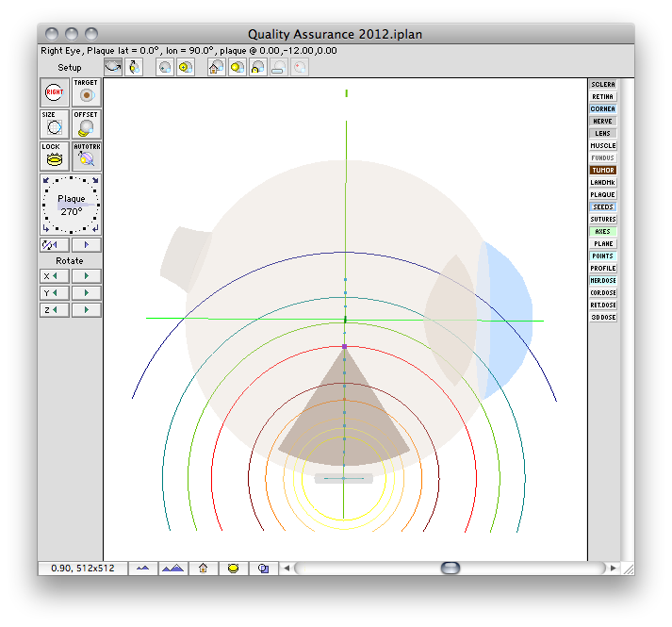Open the TARGET setup tool
The width and height of the screenshot is (672, 627).
click(x=86, y=92)
